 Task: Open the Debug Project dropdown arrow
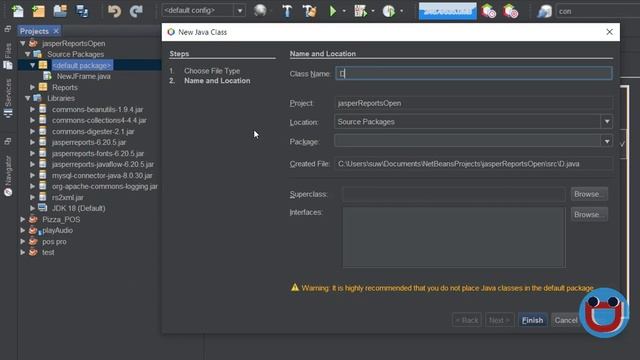click(373, 11)
